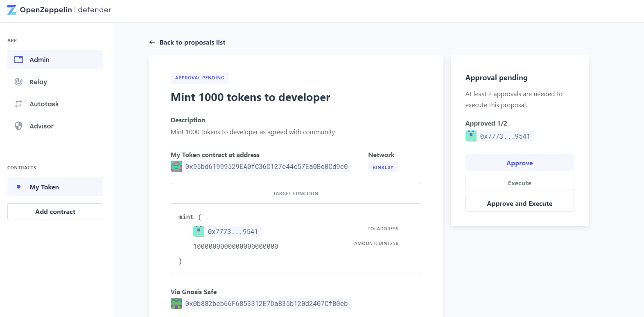Click the blue dot beside My Token
The height and width of the screenshot is (317, 644).
[18, 187]
